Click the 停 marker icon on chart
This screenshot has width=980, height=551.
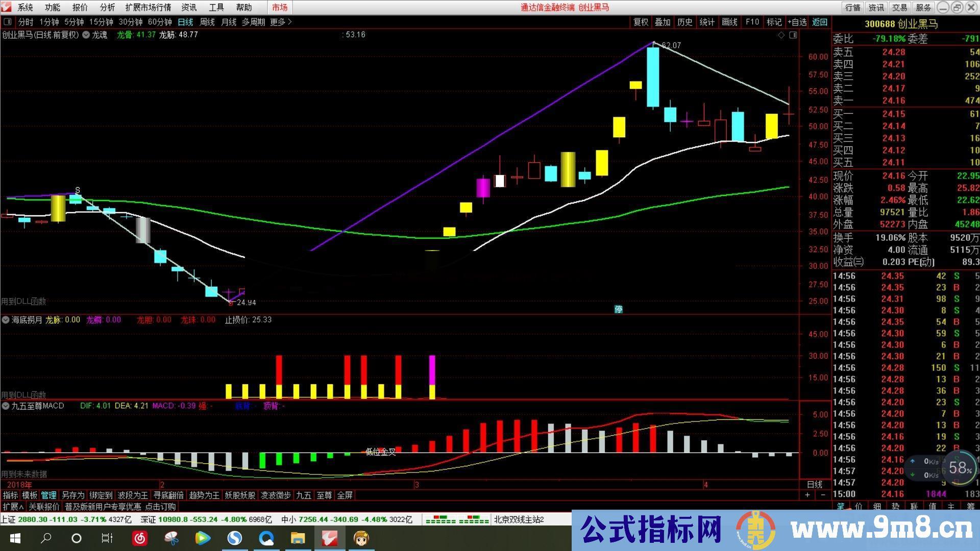(x=619, y=309)
